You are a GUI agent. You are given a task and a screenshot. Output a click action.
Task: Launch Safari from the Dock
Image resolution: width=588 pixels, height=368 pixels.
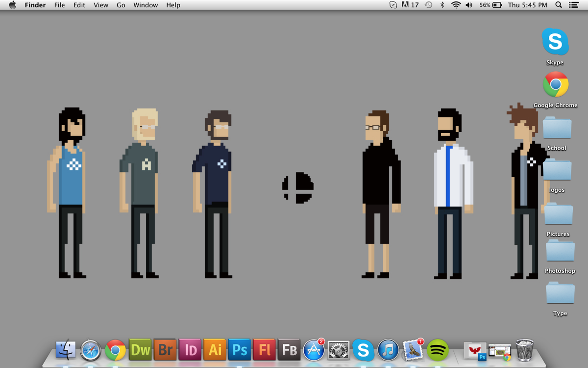(91, 350)
